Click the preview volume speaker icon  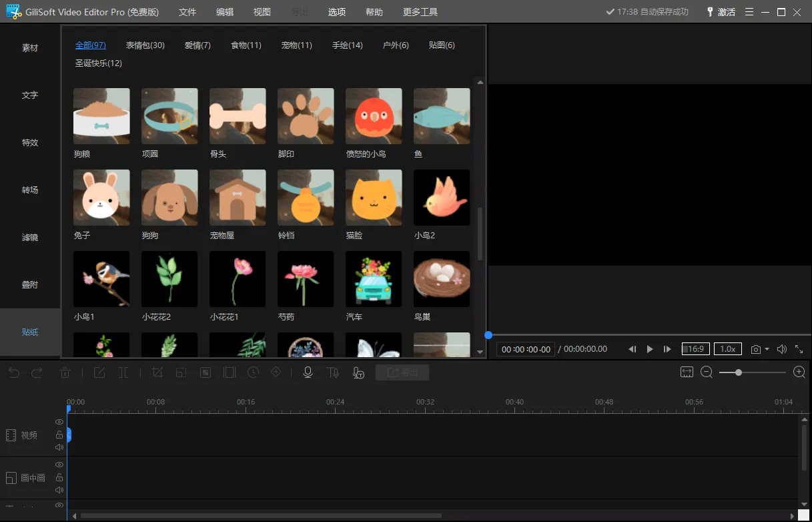pos(781,349)
